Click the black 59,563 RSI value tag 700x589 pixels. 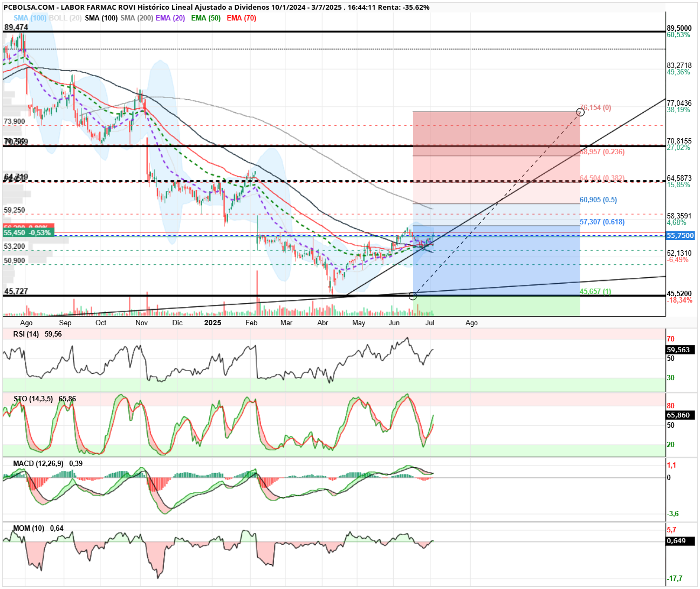click(x=681, y=350)
